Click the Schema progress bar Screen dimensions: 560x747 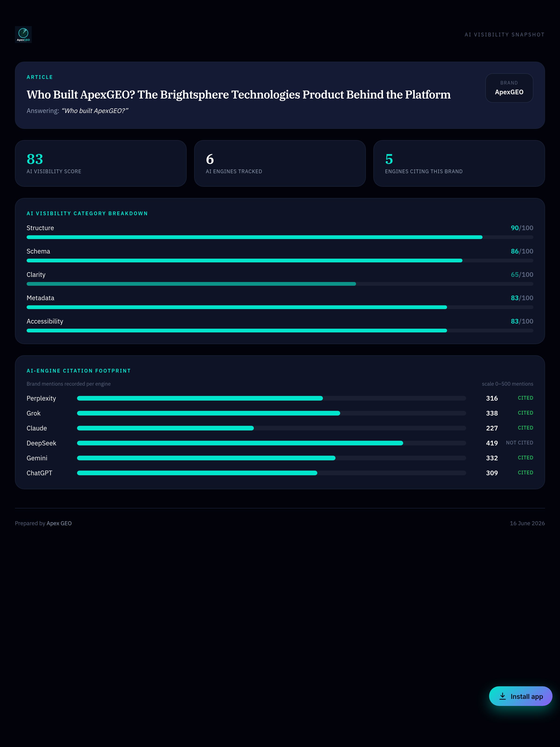[280, 260]
